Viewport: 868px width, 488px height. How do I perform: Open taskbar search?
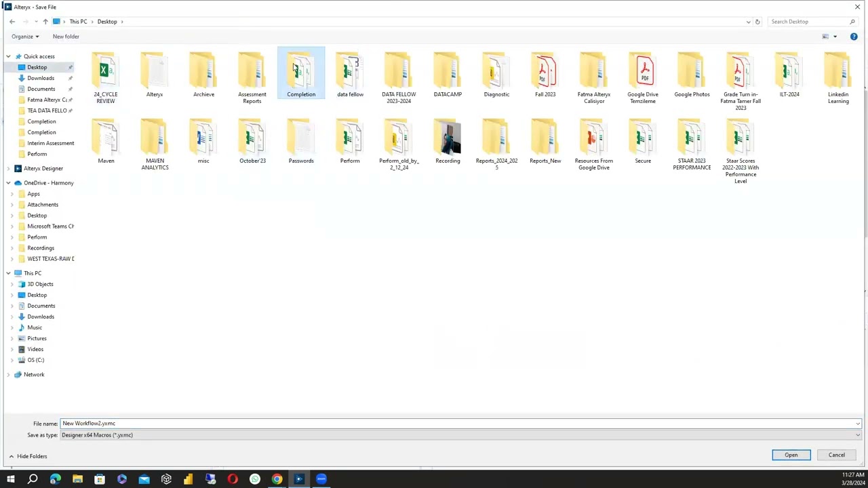tap(33, 479)
